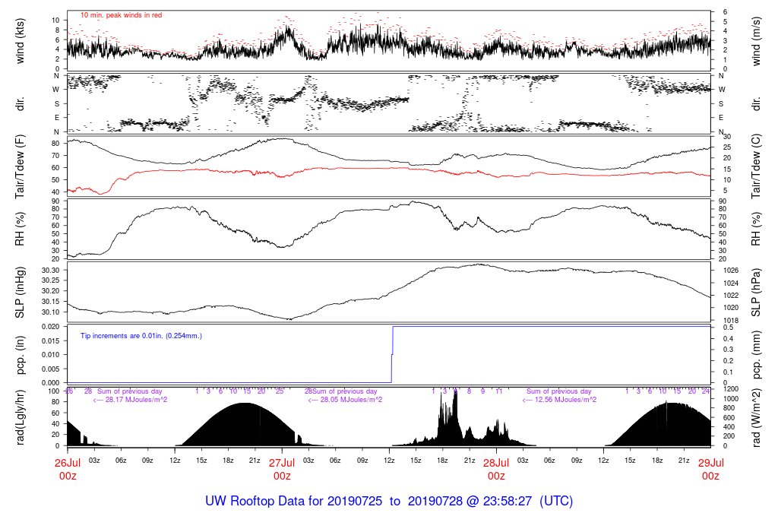The height and width of the screenshot is (532, 778).
Task: Click the '23:58:27' timestamp in the title
Action: (x=506, y=502)
